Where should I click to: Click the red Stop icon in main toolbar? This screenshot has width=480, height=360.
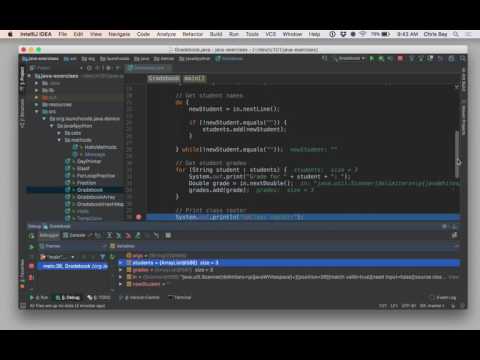pos(400,59)
